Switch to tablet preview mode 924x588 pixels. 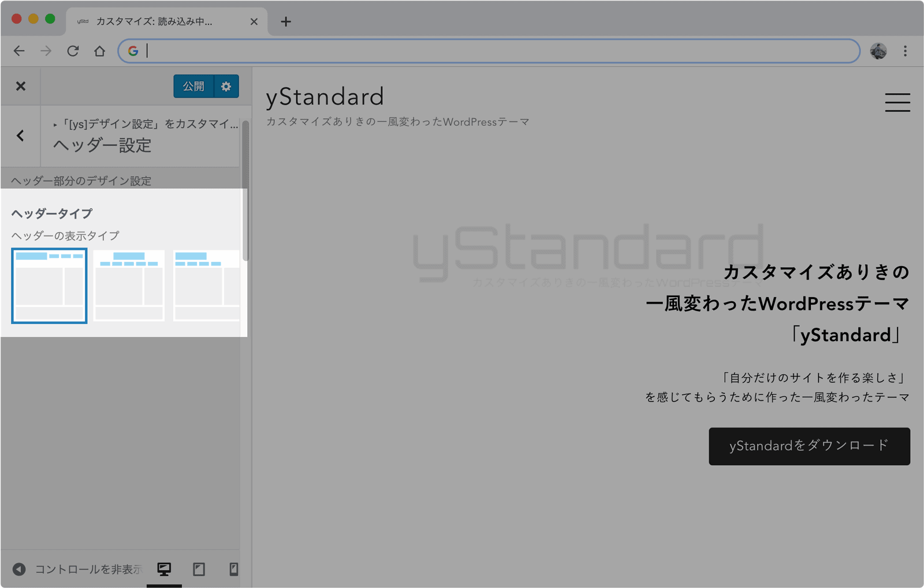click(199, 570)
